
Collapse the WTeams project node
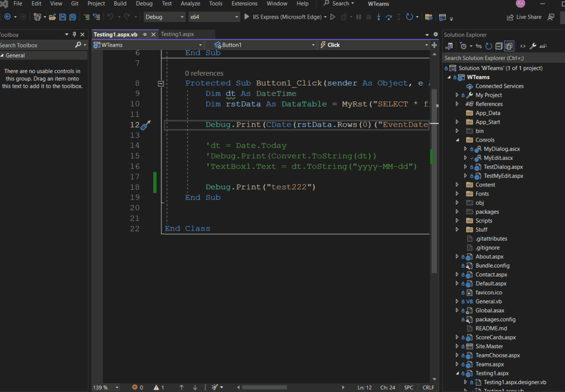coord(450,77)
